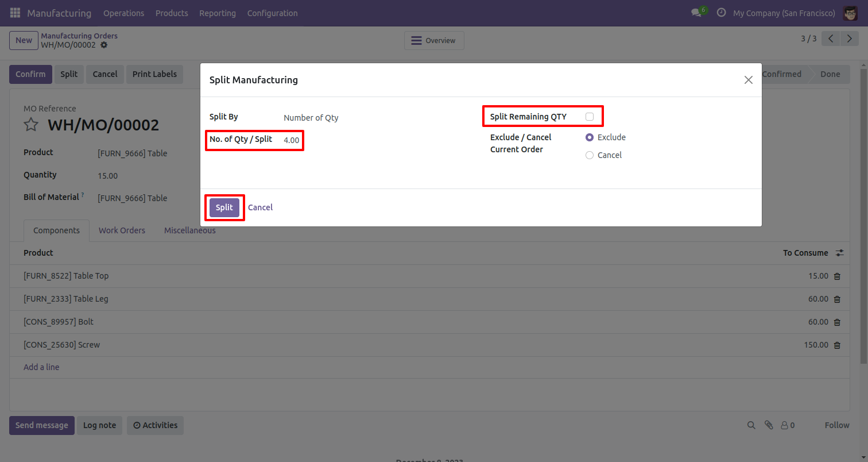Click the Bill of Material help question mark

point(83,195)
